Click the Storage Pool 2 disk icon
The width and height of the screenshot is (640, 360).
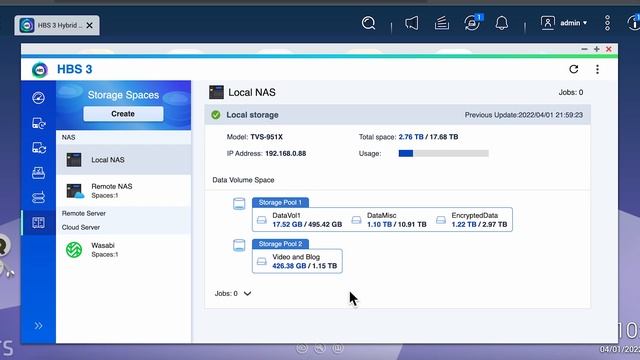click(239, 245)
